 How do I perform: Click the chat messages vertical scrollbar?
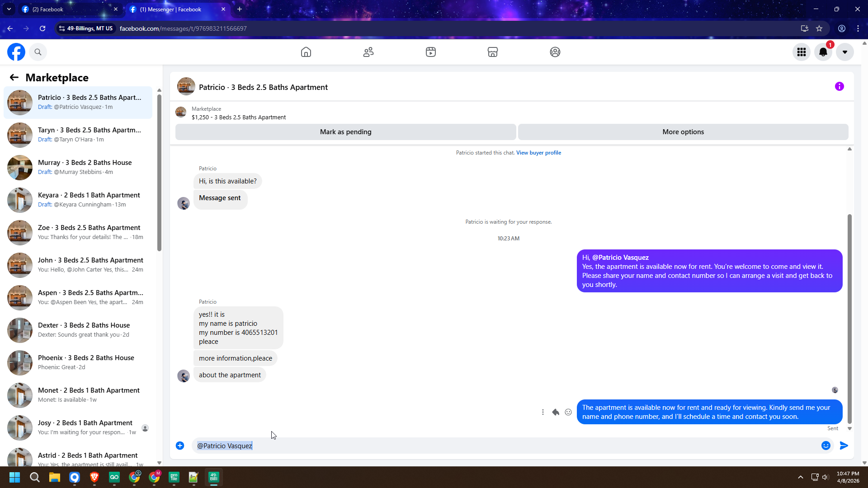click(849, 316)
